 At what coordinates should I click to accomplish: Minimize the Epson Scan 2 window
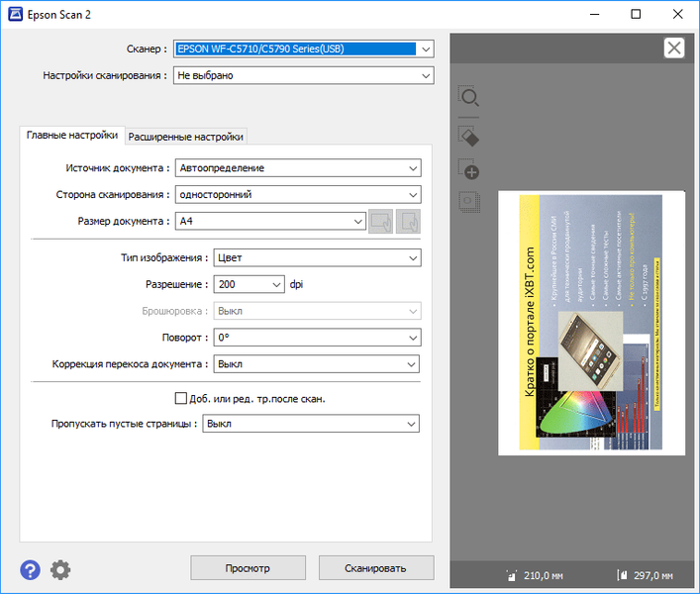[x=595, y=14]
